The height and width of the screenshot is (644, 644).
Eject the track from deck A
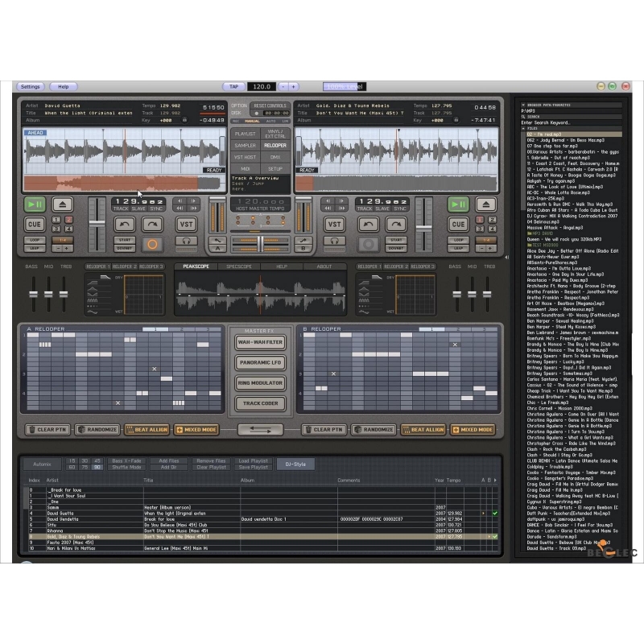tap(63, 204)
